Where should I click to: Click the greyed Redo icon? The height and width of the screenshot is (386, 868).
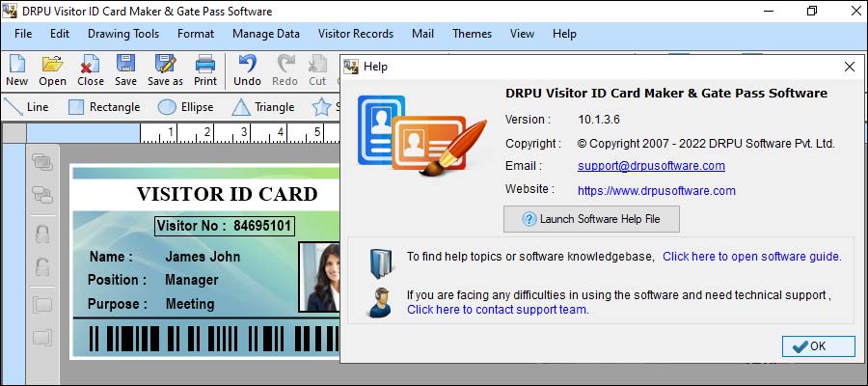coord(285,64)
